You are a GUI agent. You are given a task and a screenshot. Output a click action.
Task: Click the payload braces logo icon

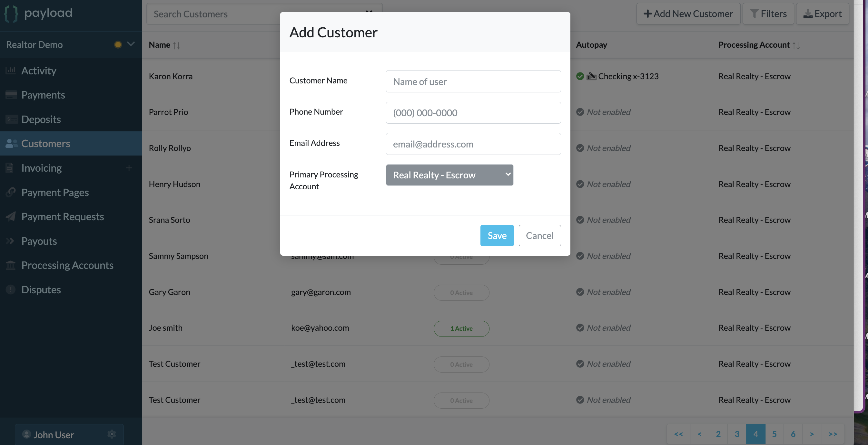click(11, 14)
